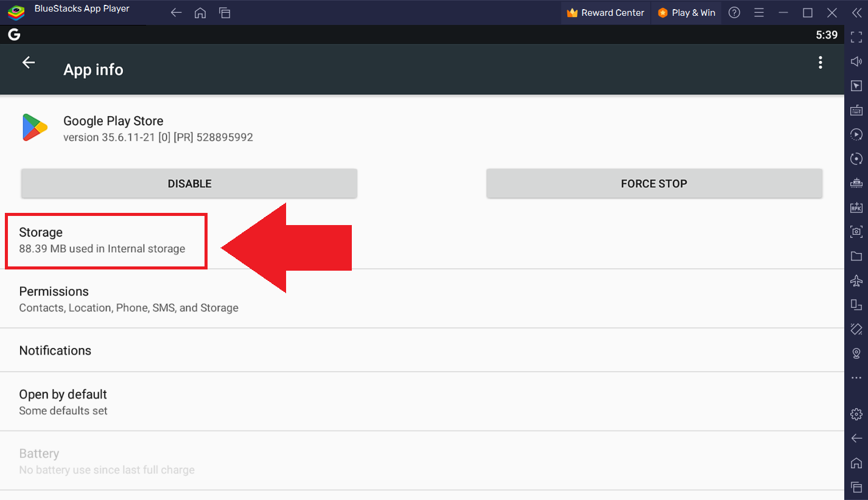
Task: Open the Media manager folder icon
Action: pyautogui.click(x=856, y=256)
